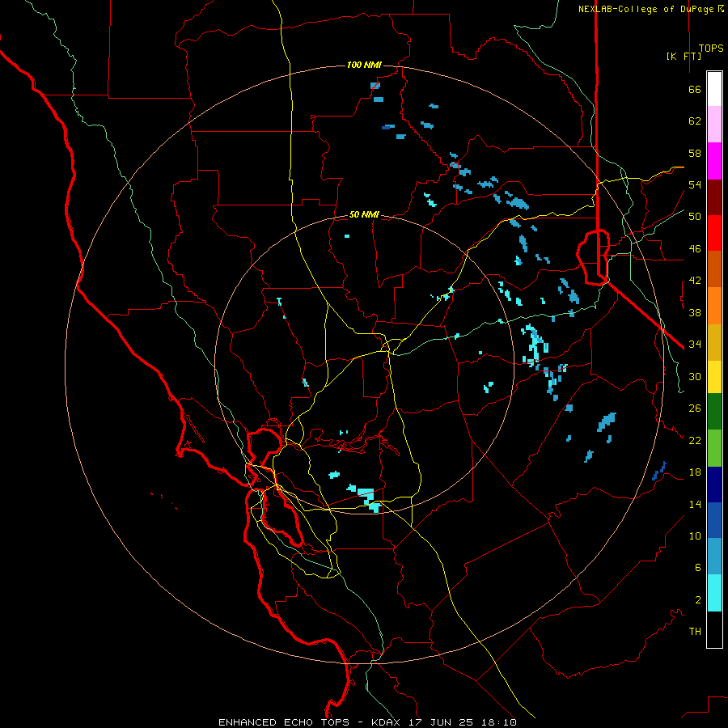Image resolution: width=728 pixels, height=728 pixels.
Task: Click the 50 NMI range ring label
Action: point(364,214)
